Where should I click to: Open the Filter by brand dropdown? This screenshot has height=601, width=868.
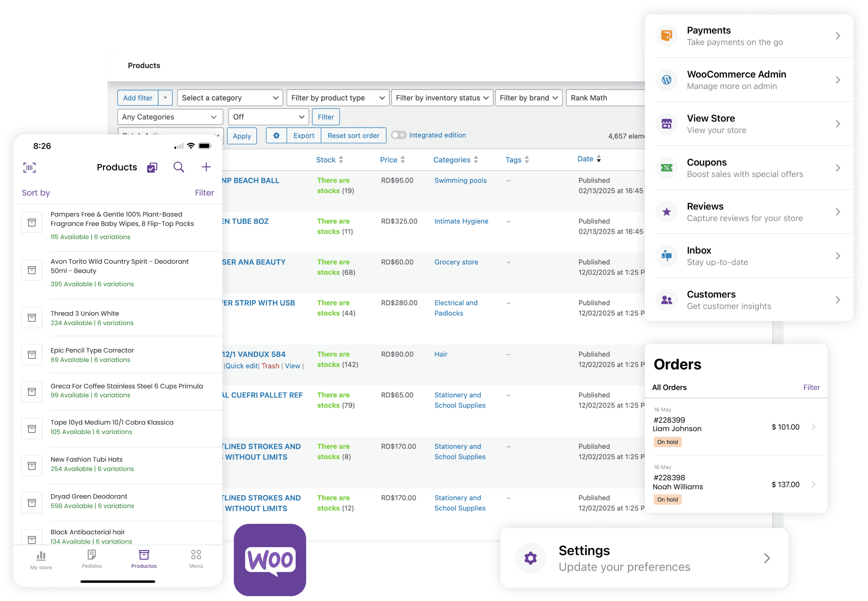tap(529, 98)
